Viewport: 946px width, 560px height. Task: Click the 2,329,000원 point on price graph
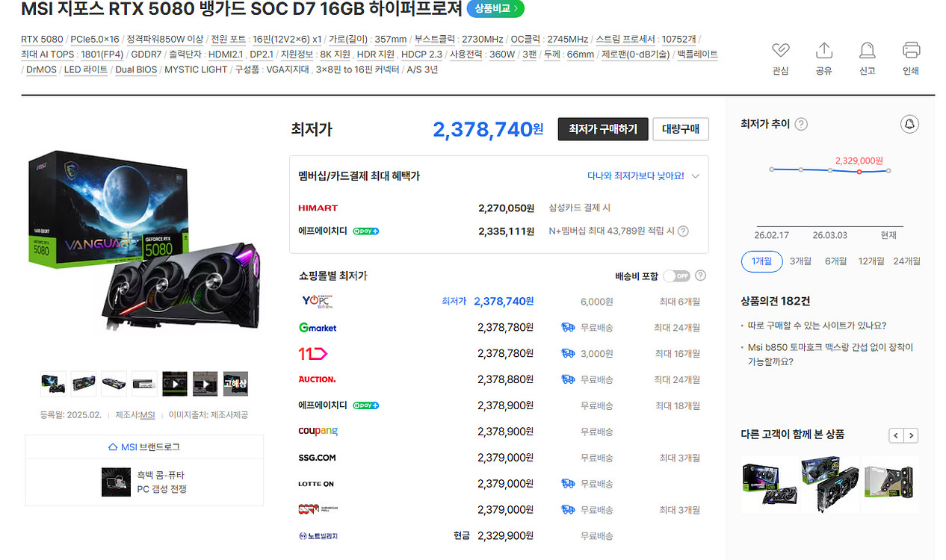pyautogui.click(x=859, y=172)
